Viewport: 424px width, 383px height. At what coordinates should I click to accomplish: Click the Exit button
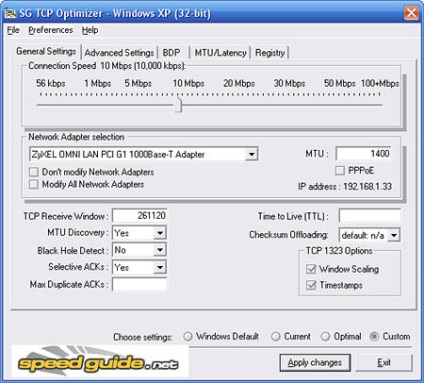click(x=384, y=363)
